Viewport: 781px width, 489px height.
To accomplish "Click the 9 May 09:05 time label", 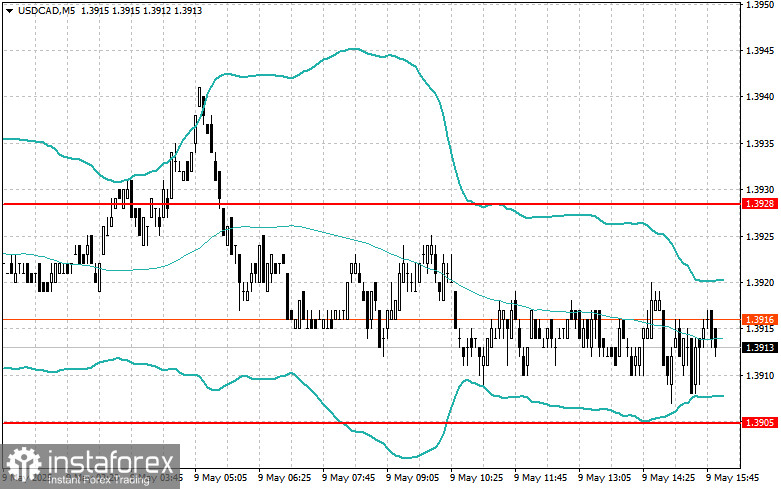I will pos(412,478).
